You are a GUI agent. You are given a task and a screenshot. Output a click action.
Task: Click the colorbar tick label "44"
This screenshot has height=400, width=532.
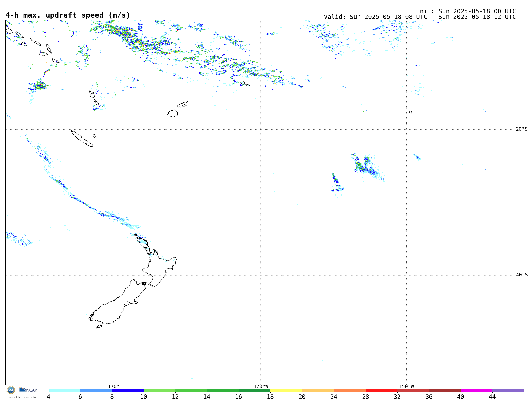tap(492, 397)
